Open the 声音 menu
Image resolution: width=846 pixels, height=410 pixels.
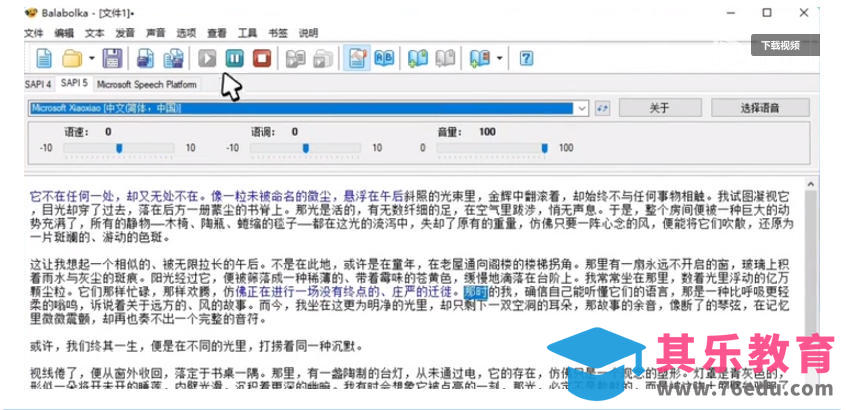point(155,33)
